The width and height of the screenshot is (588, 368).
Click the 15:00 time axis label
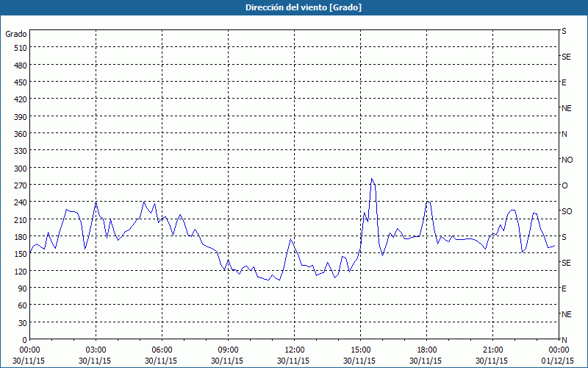360,350
